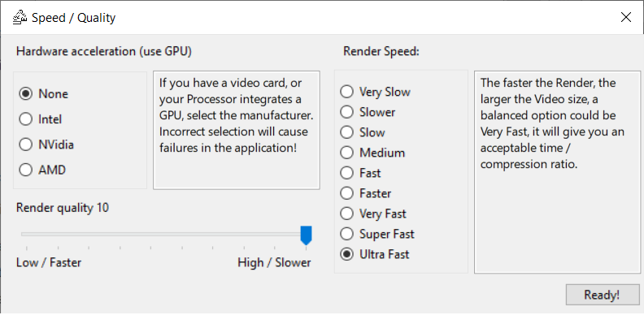644x315 pixels.
Task: Close the Speed / Quality dialog
Action: click(x=626, y=17)
